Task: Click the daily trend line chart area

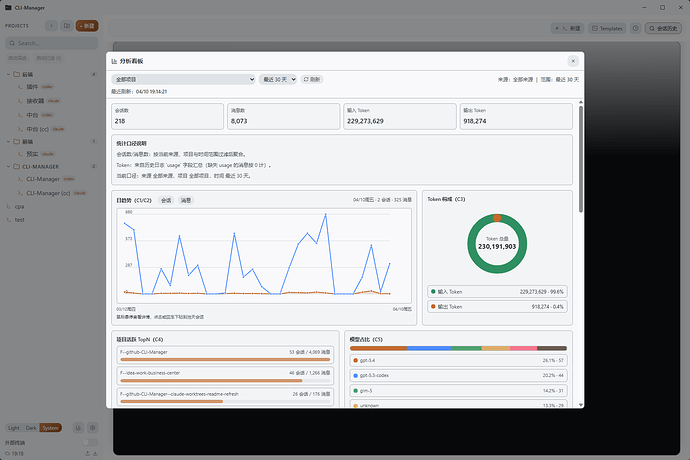Action: [x=264, y=256]
